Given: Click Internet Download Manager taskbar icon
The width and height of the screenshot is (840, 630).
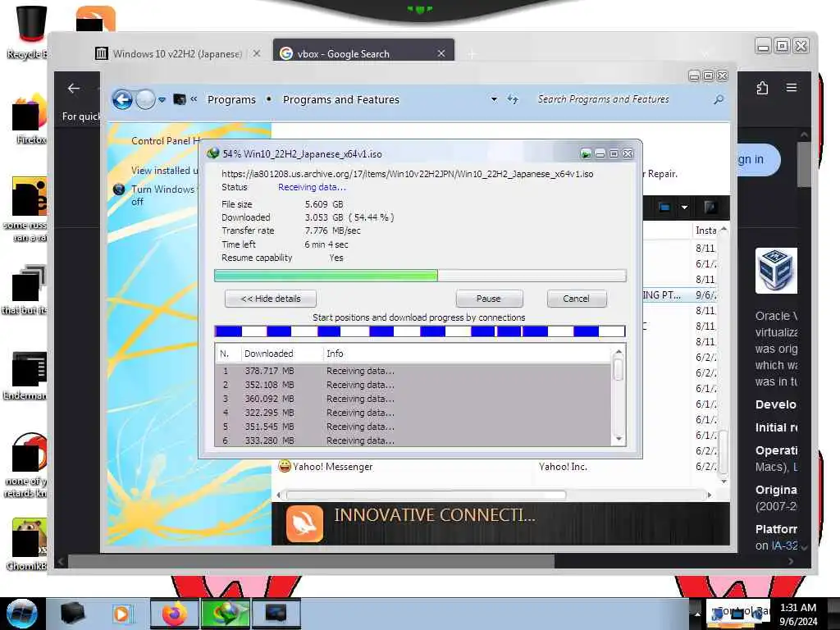Looking at the screenshot, I should coord(226,614).
